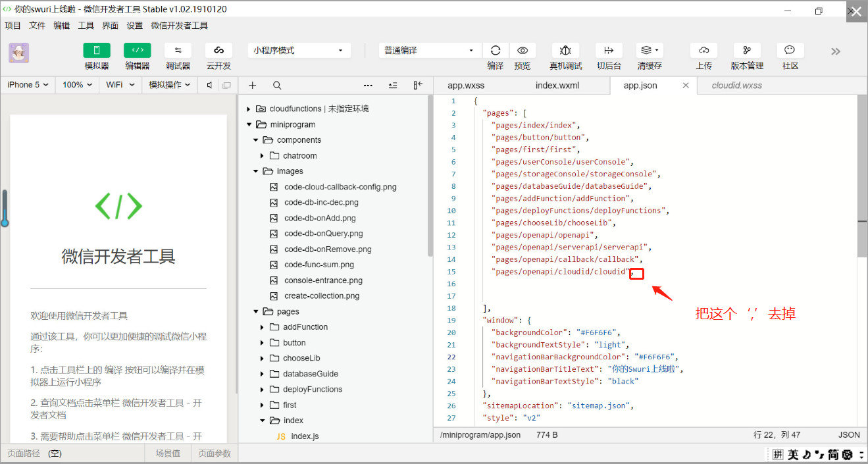This screenshot has width=868, height=464.
Task: Expand the addFunction folder
Action: point(263,327)
